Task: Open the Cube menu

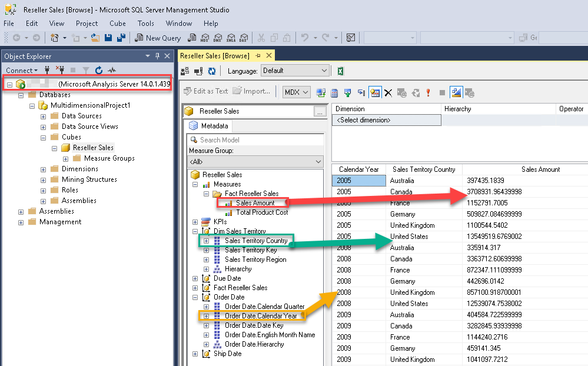Action: pyautogui.click(x=117, y=24)
